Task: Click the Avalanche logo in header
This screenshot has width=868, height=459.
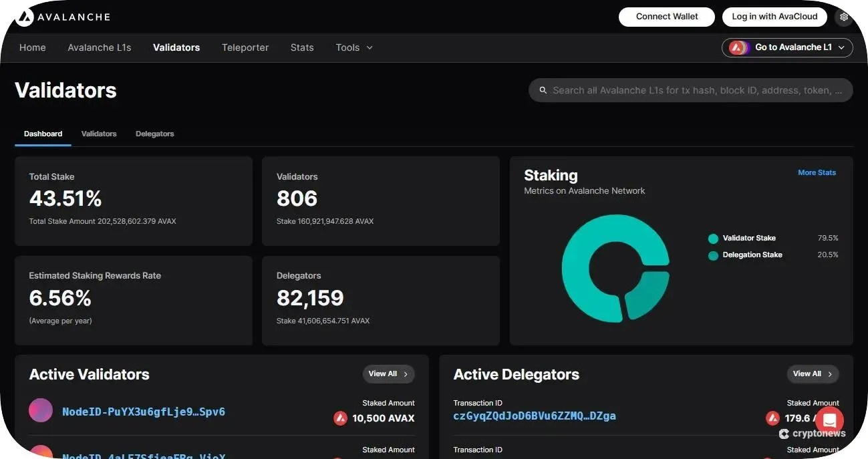Action: (x=63, y=17)
